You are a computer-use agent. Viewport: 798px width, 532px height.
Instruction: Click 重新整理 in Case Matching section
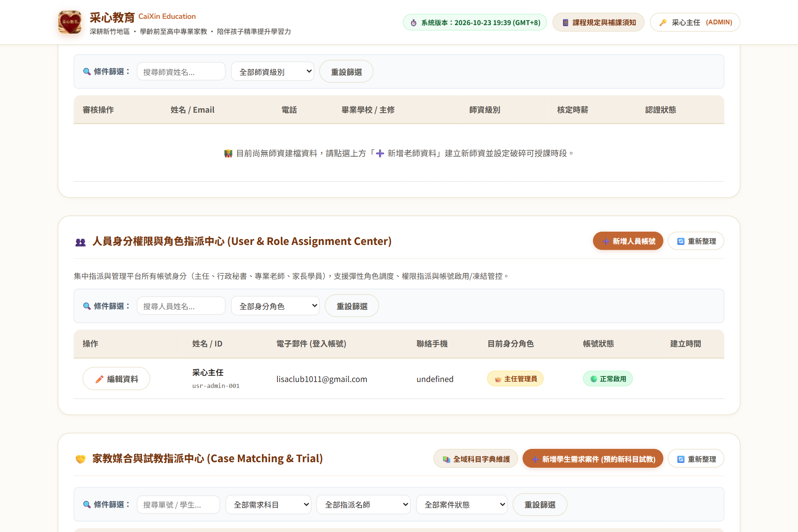pos(696,459)
